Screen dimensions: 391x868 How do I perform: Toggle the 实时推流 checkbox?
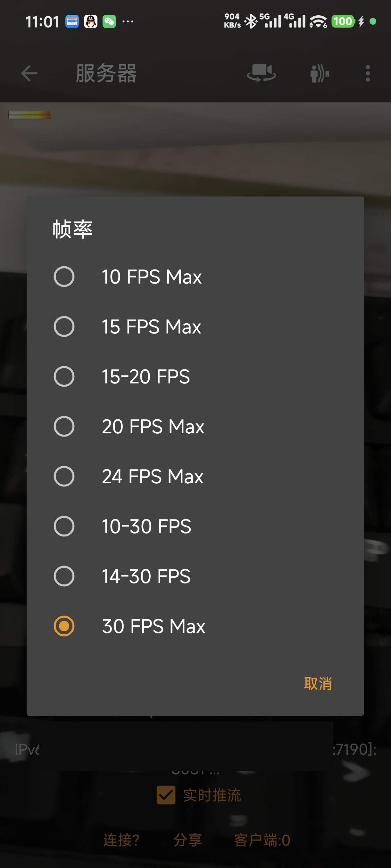166,795
